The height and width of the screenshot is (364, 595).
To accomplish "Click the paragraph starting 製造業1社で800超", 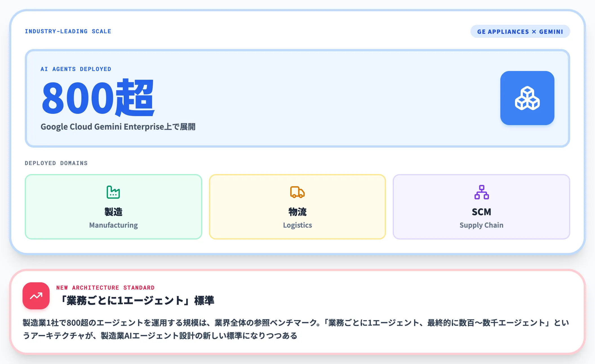I will [x=296, y=329].
